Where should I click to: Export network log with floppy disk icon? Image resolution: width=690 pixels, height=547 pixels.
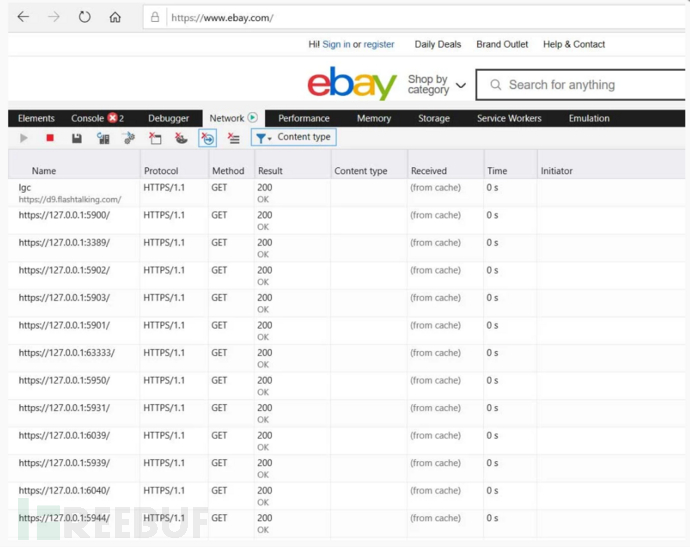76,138
